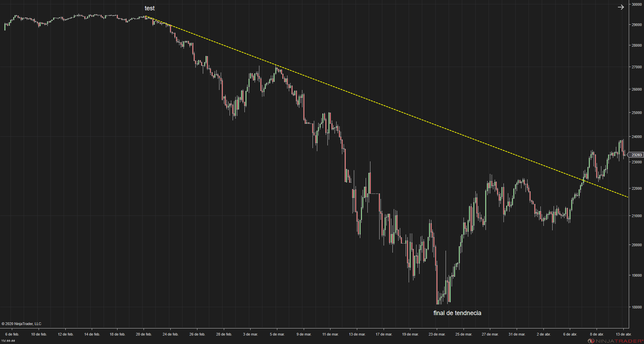This screenshot has height=344, width=644.
Task: Click the current price marker 23283
Action: pyautogui.click(x=636, y=155)
